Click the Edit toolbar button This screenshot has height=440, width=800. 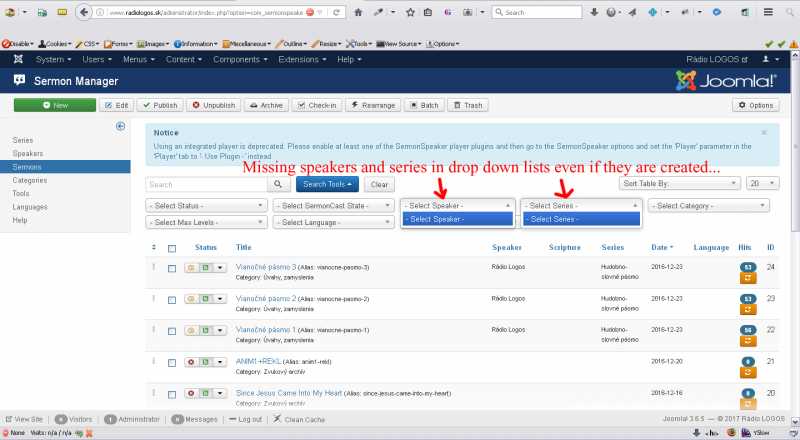116,105
